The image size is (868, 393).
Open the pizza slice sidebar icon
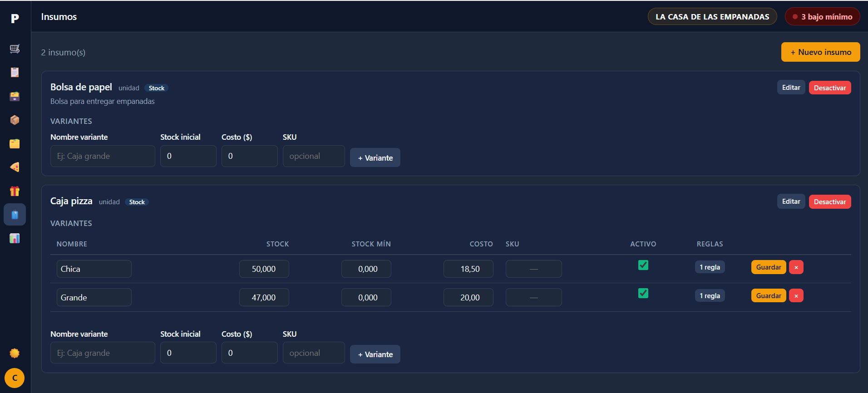coord(15,167)
